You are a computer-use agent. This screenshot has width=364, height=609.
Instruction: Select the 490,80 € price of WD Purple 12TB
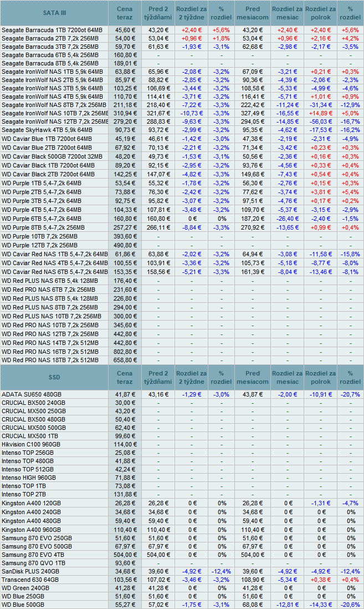(125, 246)
